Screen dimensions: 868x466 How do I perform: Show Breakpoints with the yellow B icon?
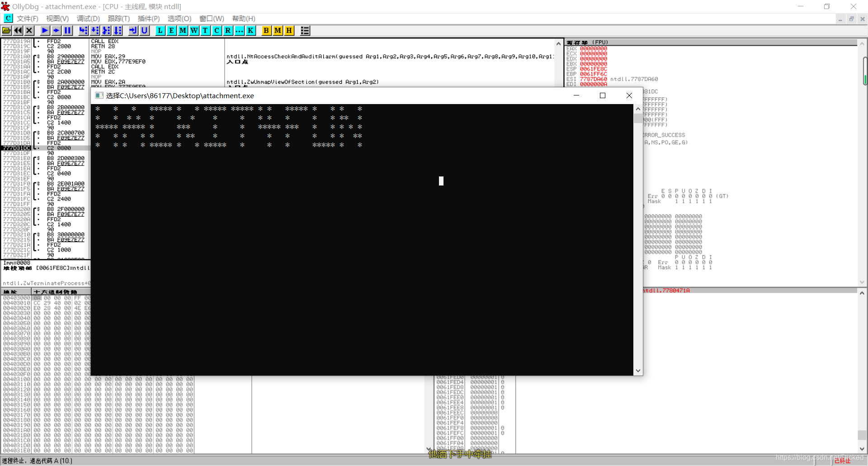(266, 30)
